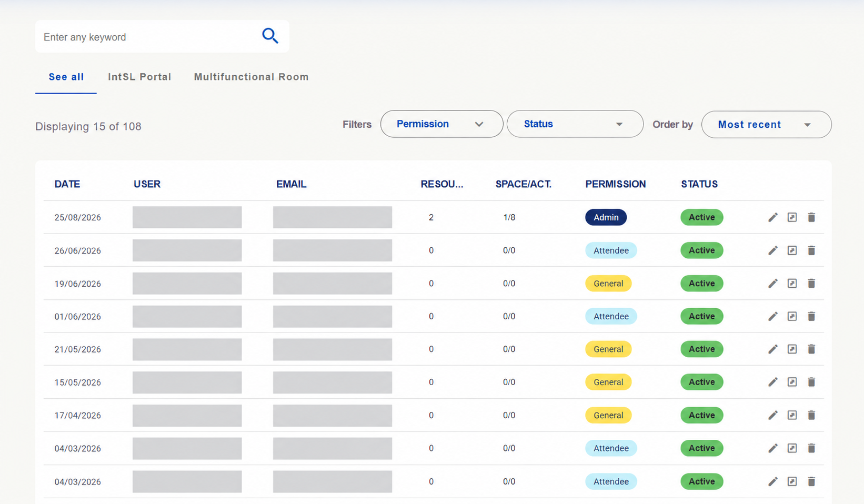Delete the user dated 17/04/2026
The height and width of the screenshot is (504, 864).
coord(811,415)
